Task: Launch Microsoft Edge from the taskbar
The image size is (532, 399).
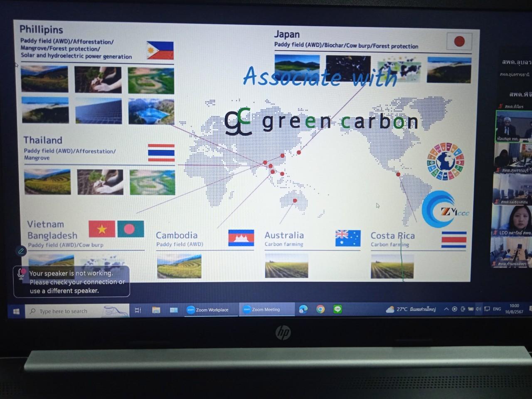Action: (x=303, y=309)
